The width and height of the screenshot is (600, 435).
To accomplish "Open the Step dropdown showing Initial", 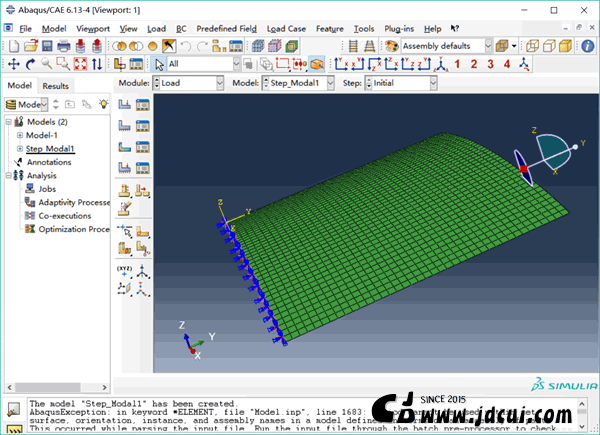I will [x=401, y=83].
